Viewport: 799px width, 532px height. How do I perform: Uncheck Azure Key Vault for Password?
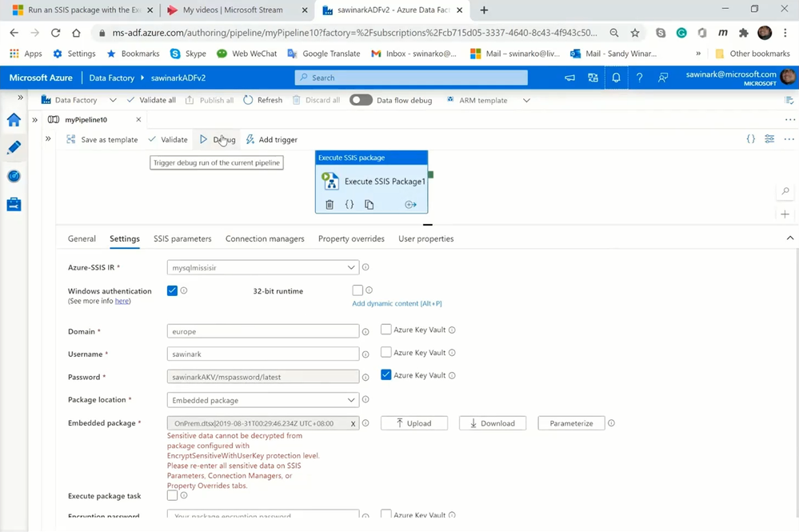pos(386,374)
